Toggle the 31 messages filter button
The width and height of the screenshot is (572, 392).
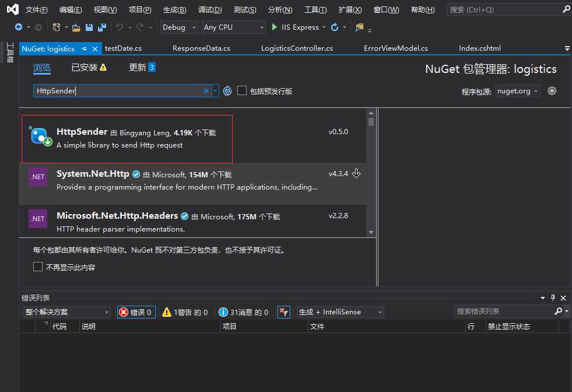pyautogui.click(x=243, y=312)
